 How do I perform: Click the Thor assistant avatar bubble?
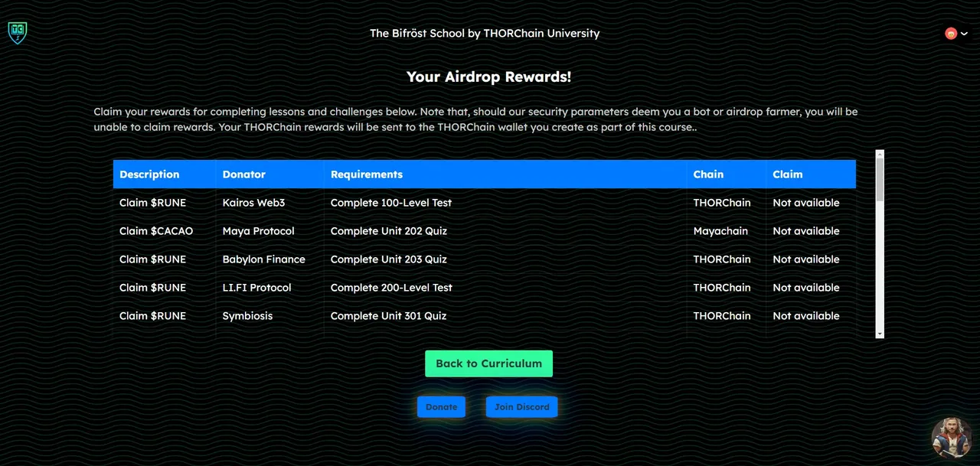pyautogui.click(x=952, y=438)
